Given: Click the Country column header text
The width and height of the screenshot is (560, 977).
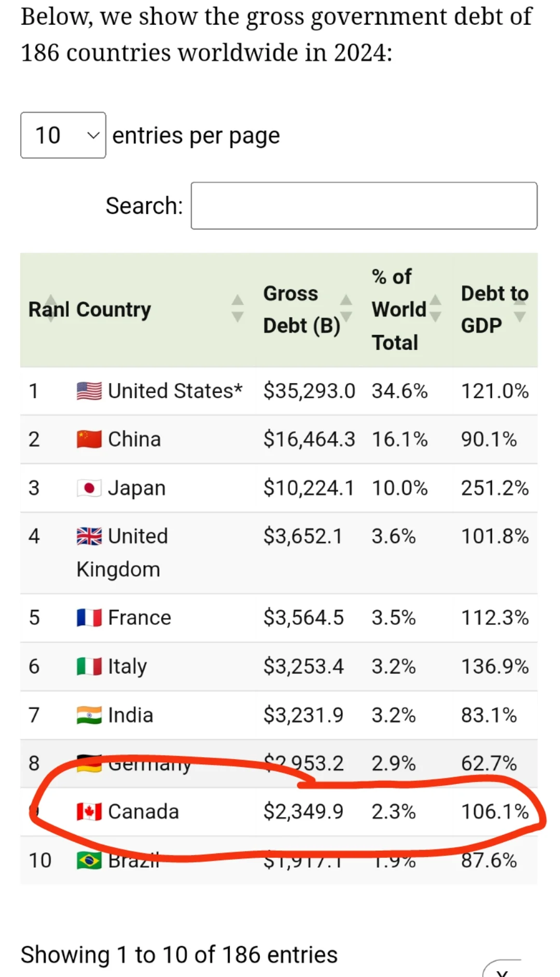Looking at the screenshot, I should click(x=114, y=310).
